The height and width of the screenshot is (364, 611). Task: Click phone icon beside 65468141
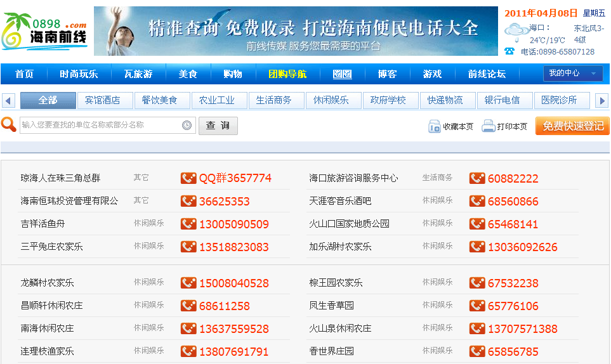pyautogui.click(x=477, y=224)
